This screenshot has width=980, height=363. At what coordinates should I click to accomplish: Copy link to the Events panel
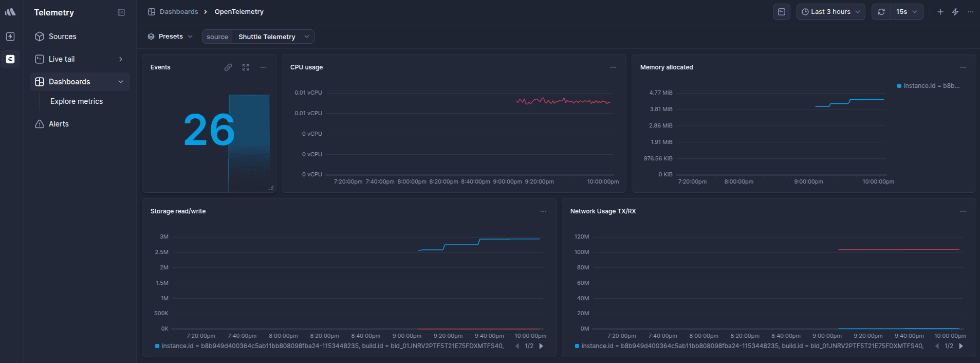point(228,67)
